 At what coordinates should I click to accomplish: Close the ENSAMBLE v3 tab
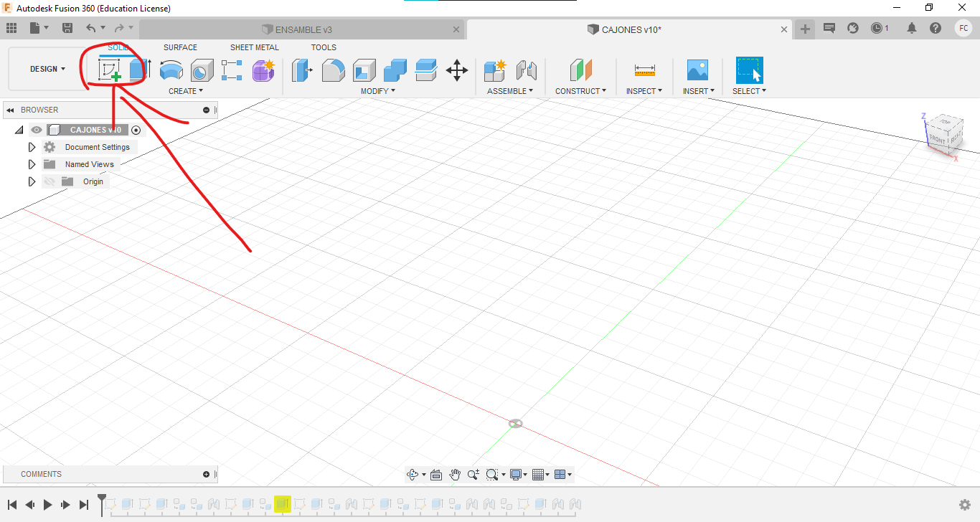(457, 29)
